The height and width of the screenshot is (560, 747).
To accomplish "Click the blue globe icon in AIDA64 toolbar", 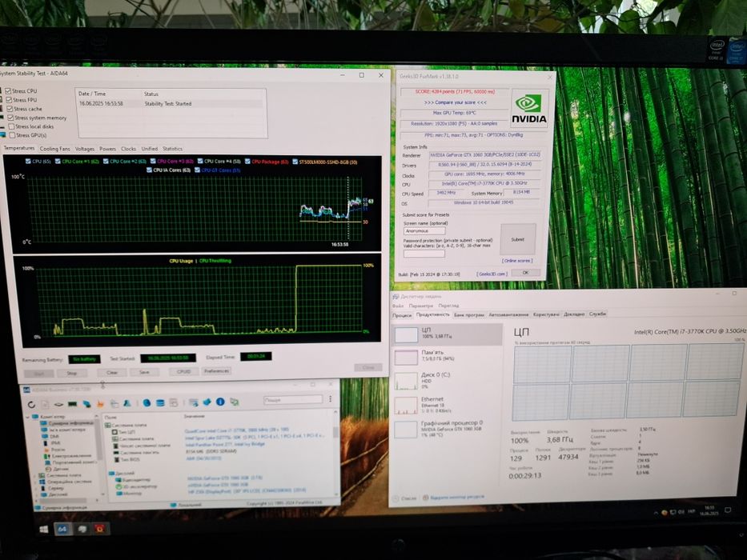I will point(147,403).
